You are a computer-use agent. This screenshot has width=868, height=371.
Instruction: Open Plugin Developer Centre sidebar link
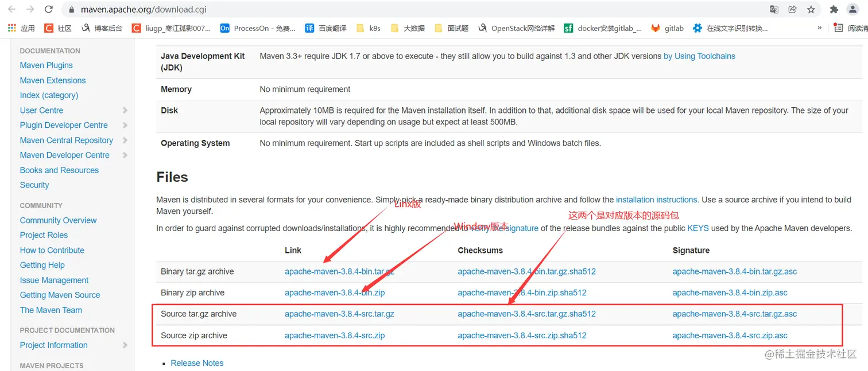click(x=64, y=125)
